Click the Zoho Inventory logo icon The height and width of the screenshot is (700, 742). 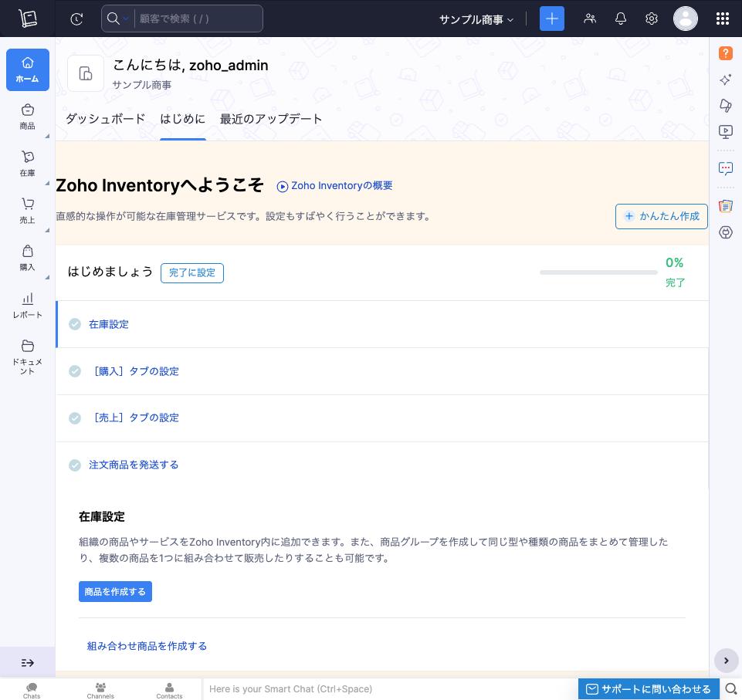click(x=28, y=19)
